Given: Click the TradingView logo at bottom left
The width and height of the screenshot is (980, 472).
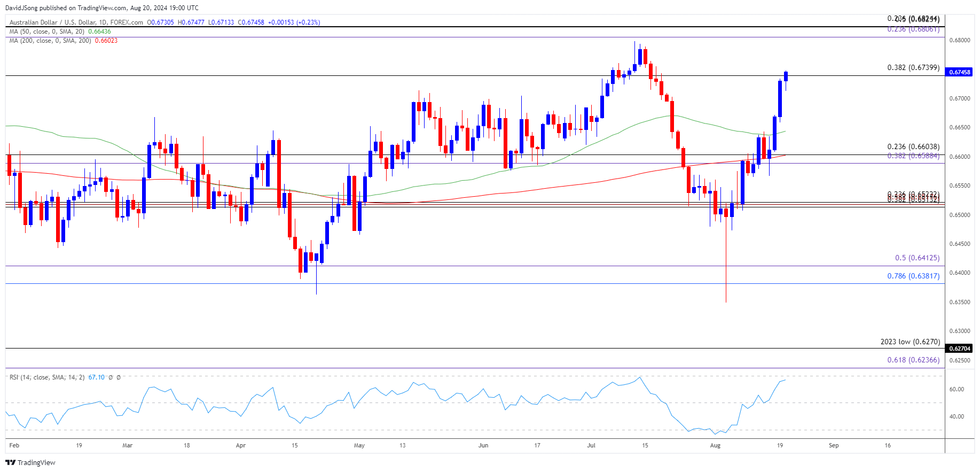Looking at the screenshot, I should tap(30, 462).
